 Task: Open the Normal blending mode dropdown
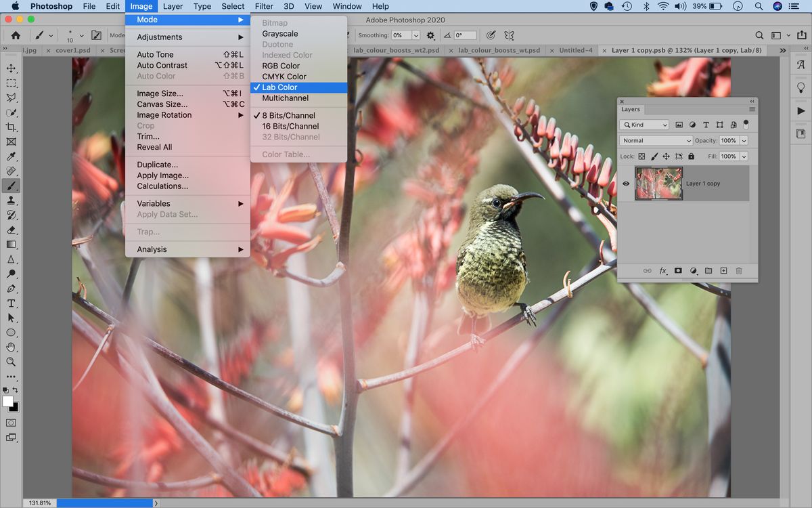(x=655, y=140)
